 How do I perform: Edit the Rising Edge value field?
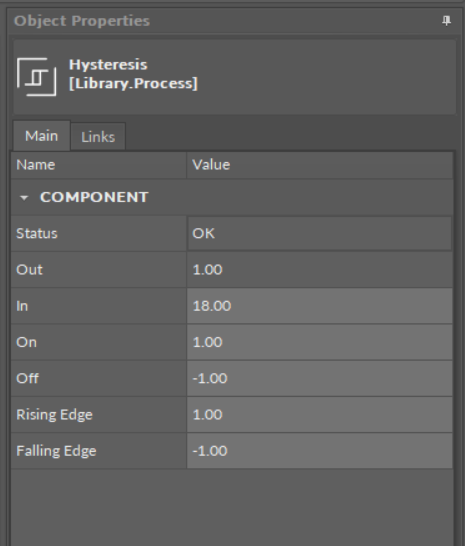click(x=319, y=415)
